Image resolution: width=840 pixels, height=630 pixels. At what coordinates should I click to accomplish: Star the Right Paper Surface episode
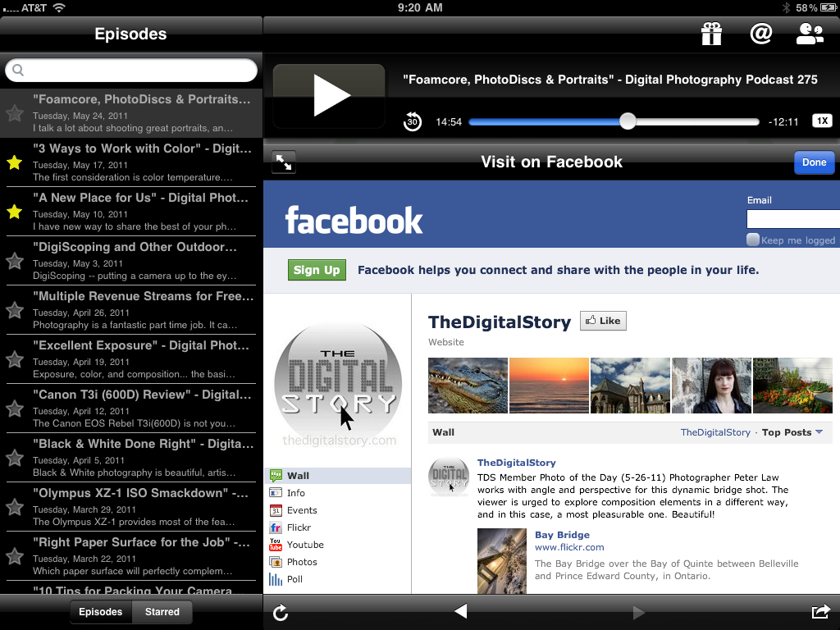tap(15, 557)
